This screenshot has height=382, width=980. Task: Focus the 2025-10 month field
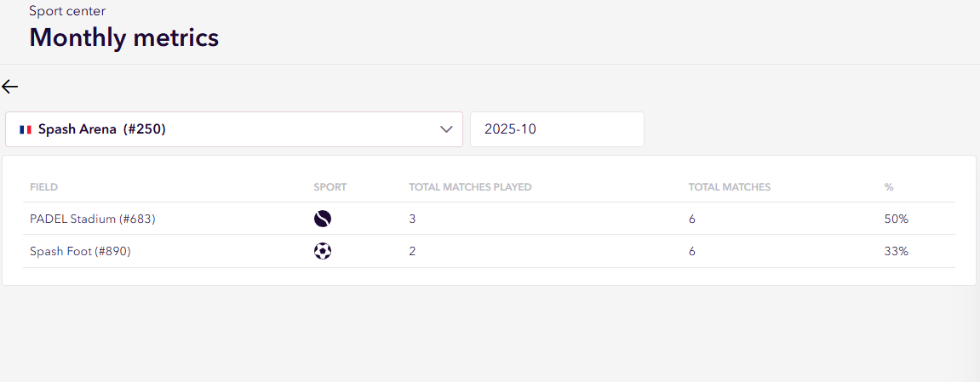coord(557,129)
